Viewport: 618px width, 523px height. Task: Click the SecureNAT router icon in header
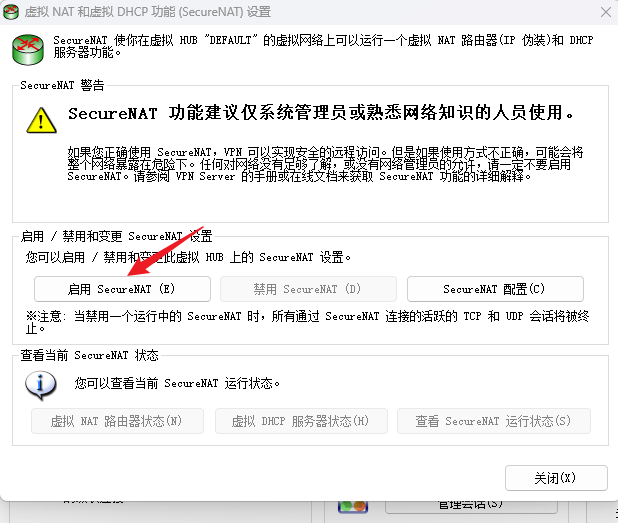[27, 47]
